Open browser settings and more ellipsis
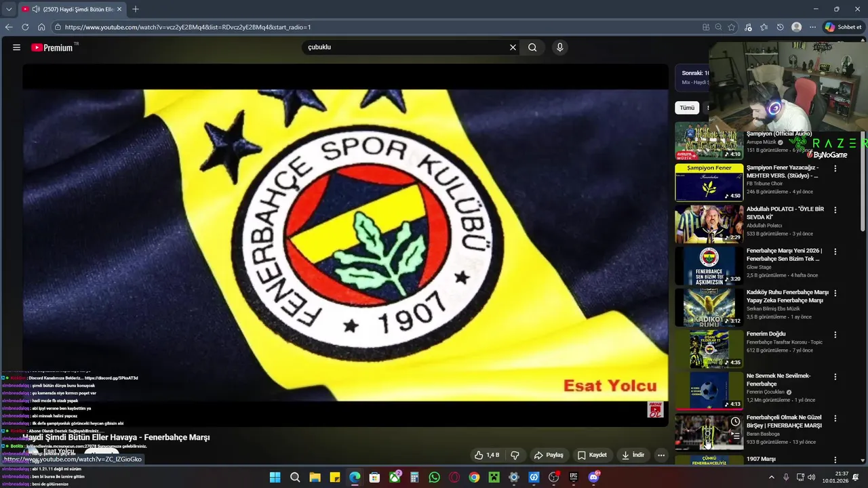 coord(812,27)
